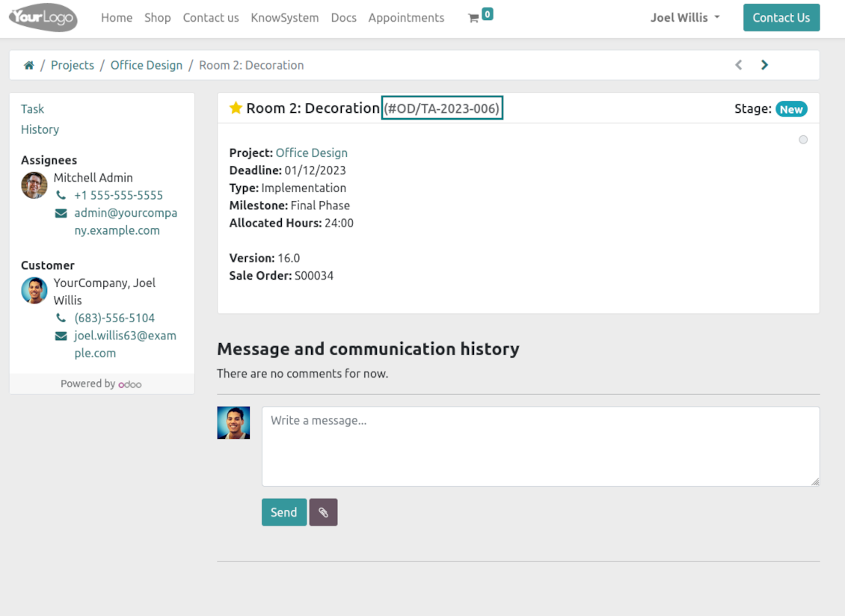
Task: Click the home icon in breadcrumb
Action: [29, 65]
